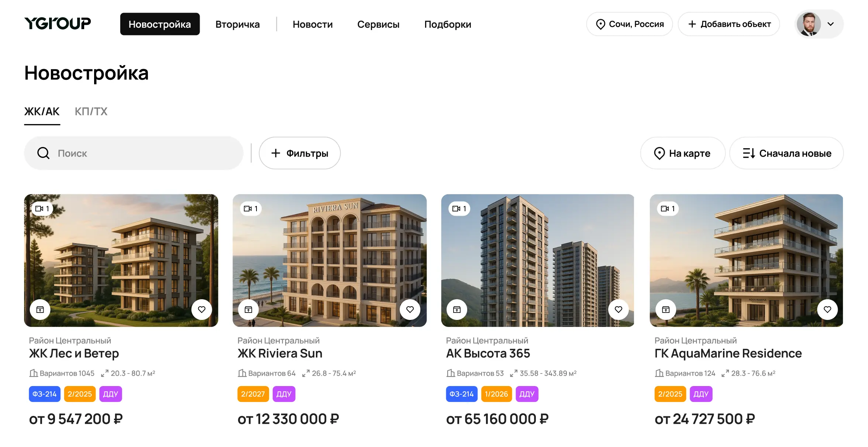Open layout icon on AquaMarine Residence card

(x=666, y=310)
